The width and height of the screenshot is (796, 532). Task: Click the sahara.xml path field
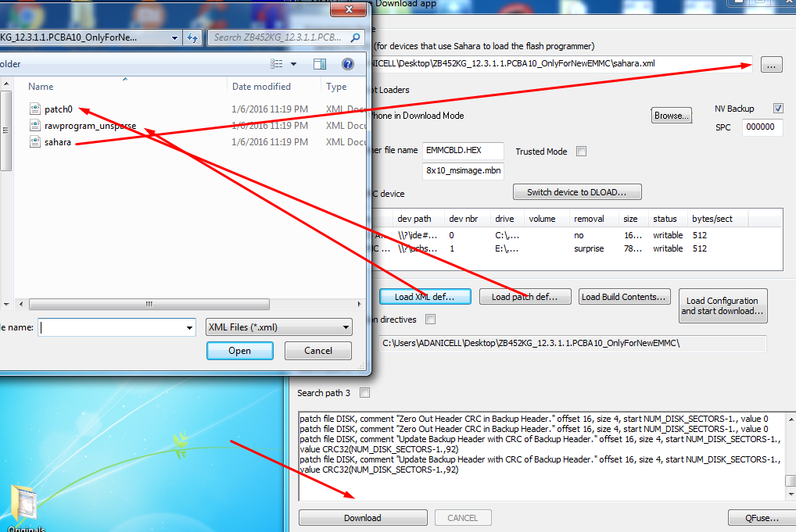click(561, 64)
